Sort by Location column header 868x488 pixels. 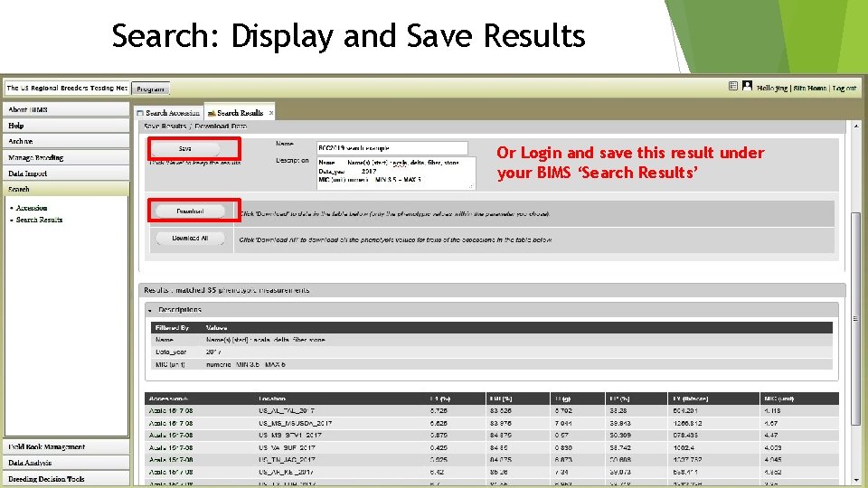tap(272, 399)
